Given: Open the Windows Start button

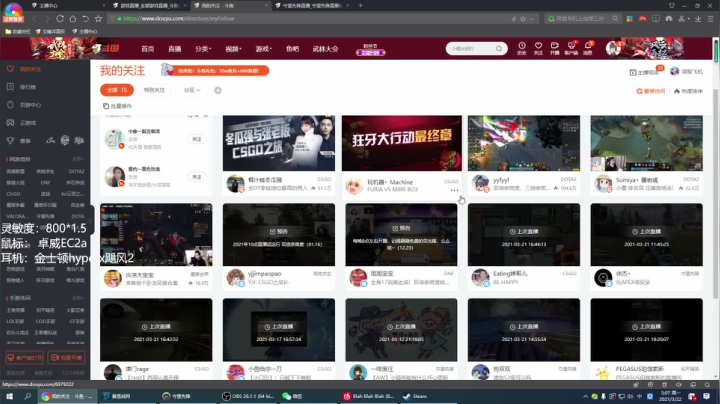Looking at the screenshot, I should pyautogui.click(x=9, y=396).
